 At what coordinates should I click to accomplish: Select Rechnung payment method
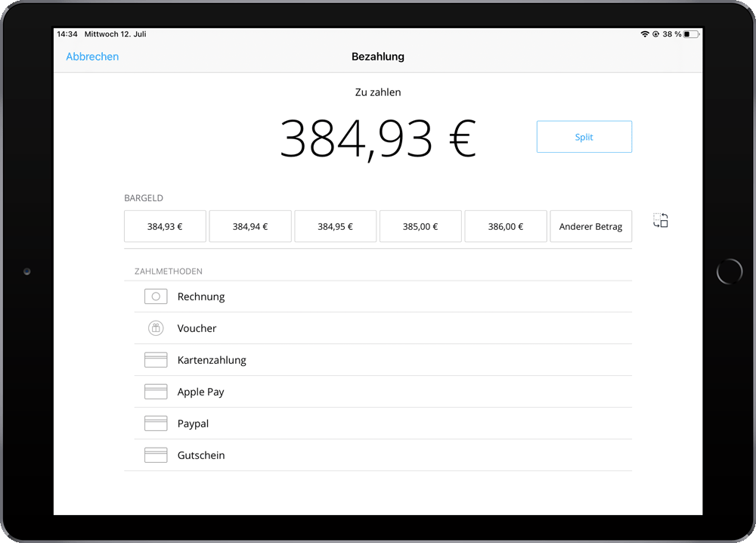(383, 296)
